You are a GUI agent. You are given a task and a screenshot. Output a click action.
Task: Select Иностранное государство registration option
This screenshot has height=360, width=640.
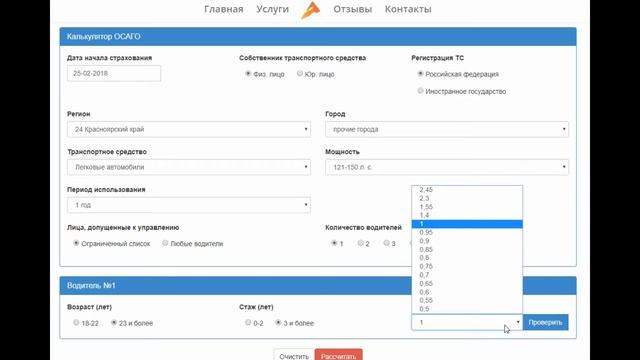point(420,91)
